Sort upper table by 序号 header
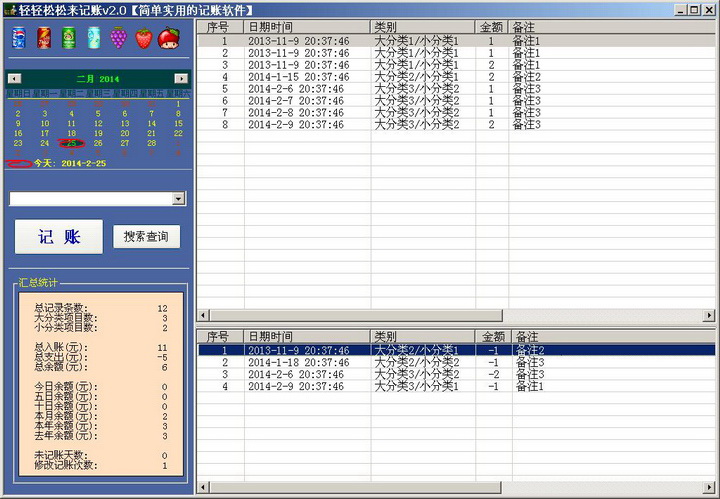This screenshot has width=720, height=499. [x=220, y=27]
